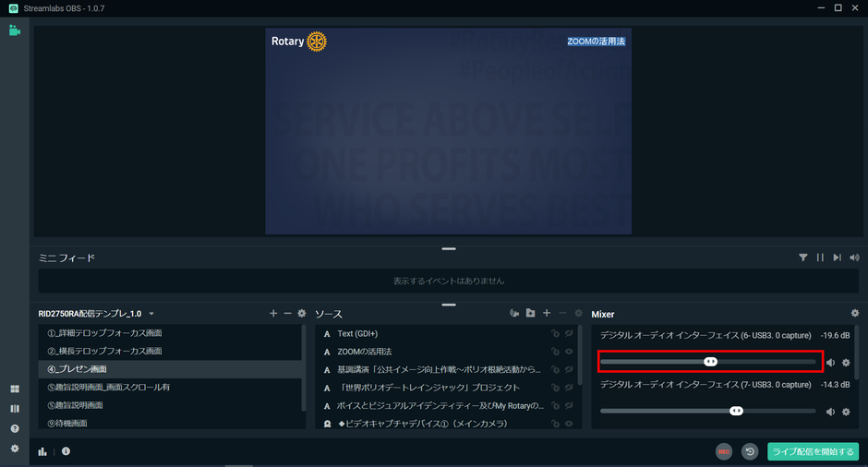
Task: Select scene ⑤趣旨説明画面
Action: point(171,405)
